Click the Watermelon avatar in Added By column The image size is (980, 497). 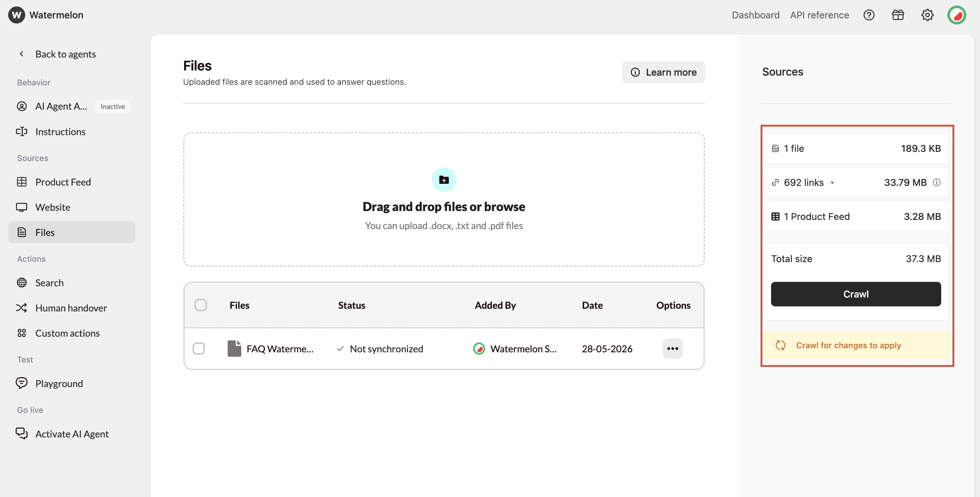[x=479, y=349]
